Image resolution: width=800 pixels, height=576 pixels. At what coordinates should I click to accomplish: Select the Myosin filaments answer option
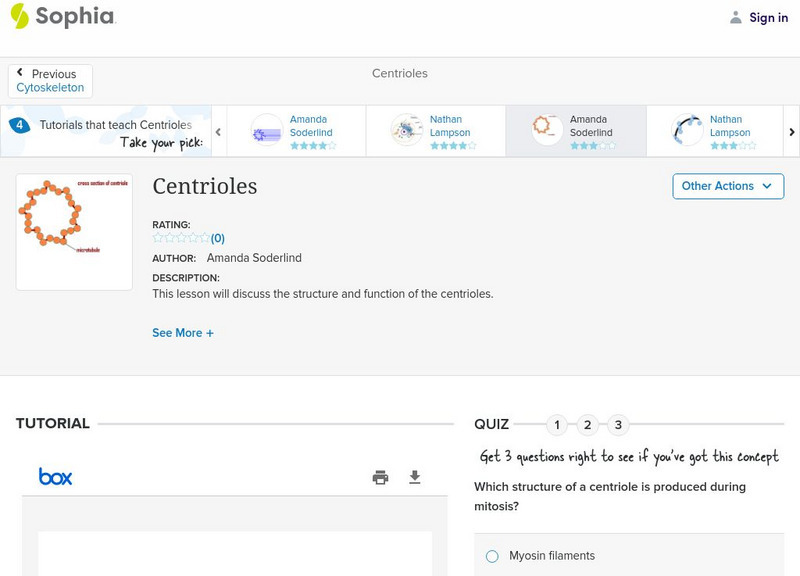click(492, 556)
